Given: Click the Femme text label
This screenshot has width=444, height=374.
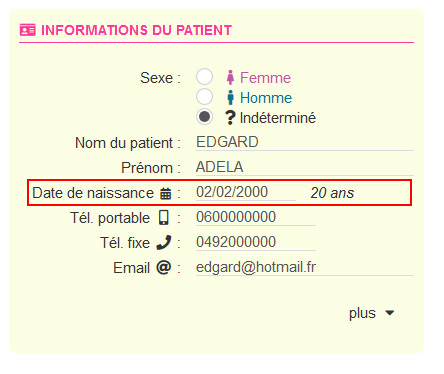Looking at the screenshot, I should (x=265, y=78).
